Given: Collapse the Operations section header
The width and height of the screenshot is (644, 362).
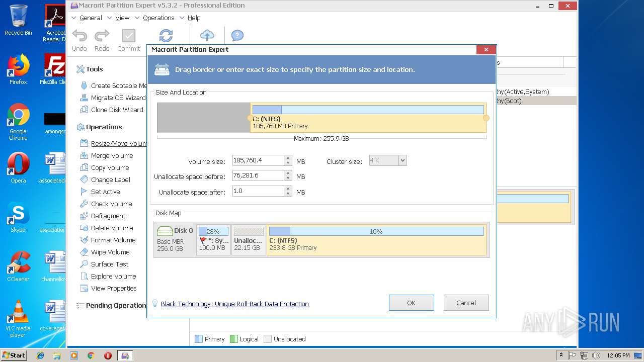Looking at the screenshot, I should [x=99, y=127].
